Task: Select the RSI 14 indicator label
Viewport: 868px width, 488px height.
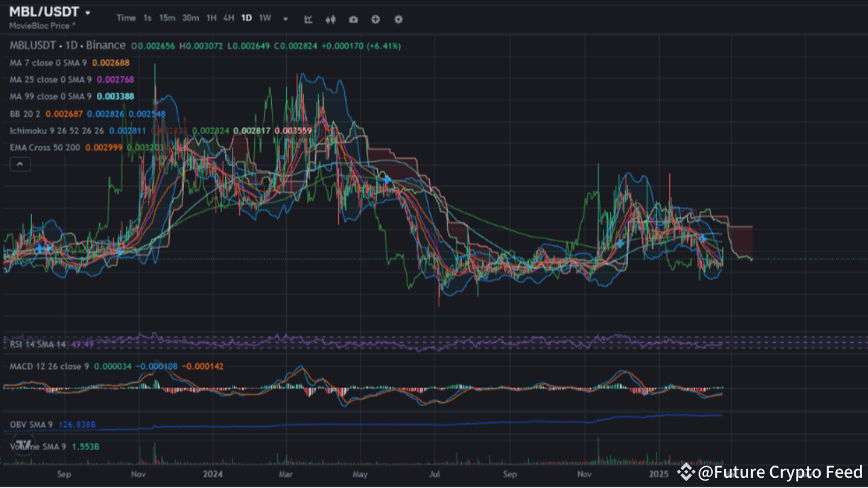Action: click(38, 344)
